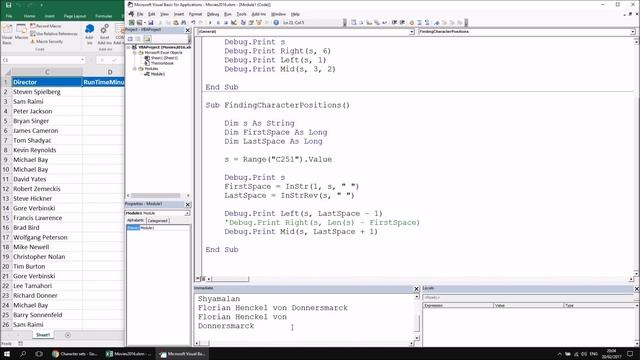
Task: Click the Christopher Nolan cell
Action: (47, 257)
